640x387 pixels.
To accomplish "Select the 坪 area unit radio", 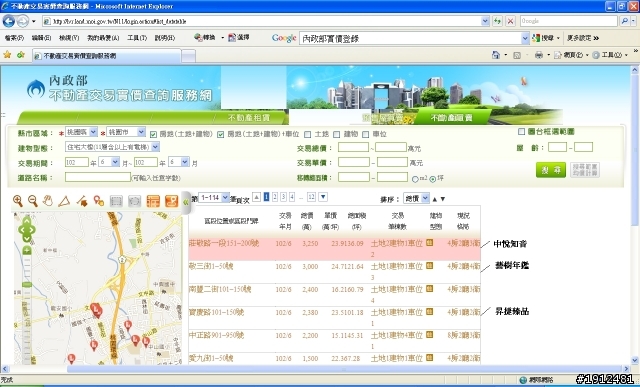I will pyautogui.click(x=433, y=179).
